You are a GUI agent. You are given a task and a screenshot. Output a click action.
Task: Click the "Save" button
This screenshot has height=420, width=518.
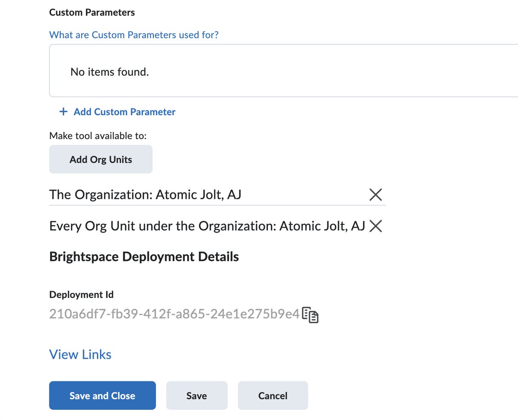click(x=196, y=395)
